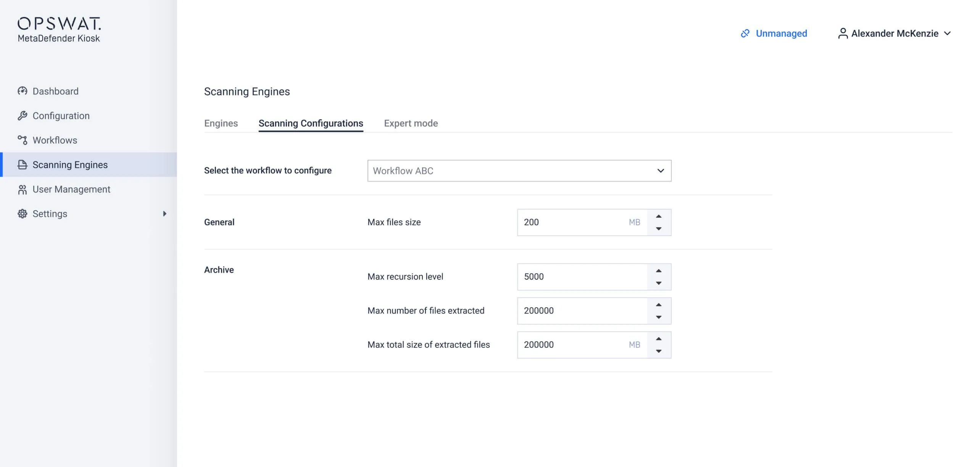
Task: Click the Unmanaged link chain icon
Action: 745,34
